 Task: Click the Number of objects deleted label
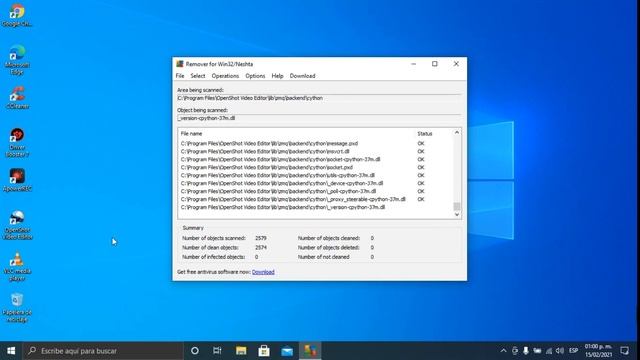(329, 247)
